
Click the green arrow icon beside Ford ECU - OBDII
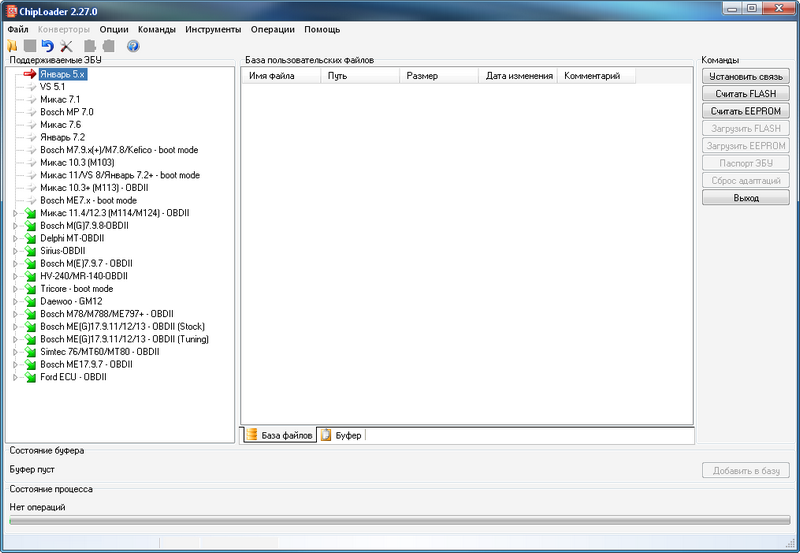[30, 377]
